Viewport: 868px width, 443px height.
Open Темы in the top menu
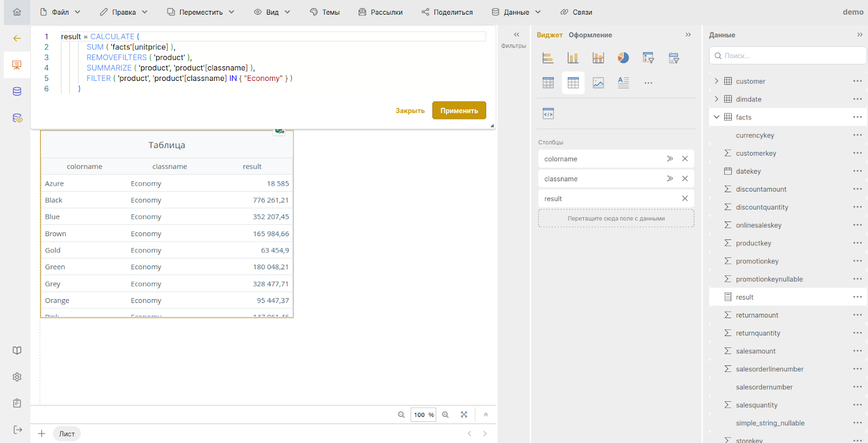coord(325,12)
